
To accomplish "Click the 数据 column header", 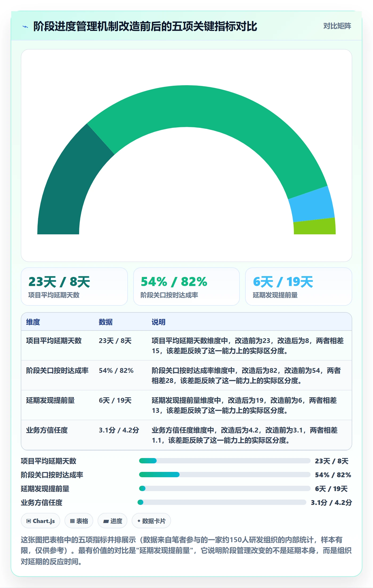I will coord(106,322).
